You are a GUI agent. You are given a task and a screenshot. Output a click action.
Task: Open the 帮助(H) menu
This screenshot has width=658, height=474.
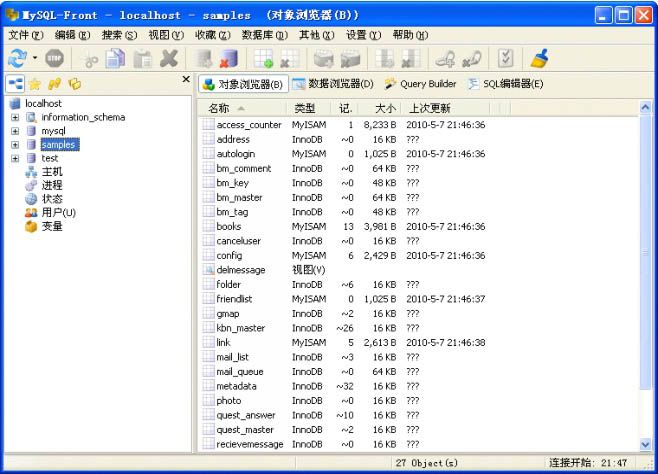(410, 35)
